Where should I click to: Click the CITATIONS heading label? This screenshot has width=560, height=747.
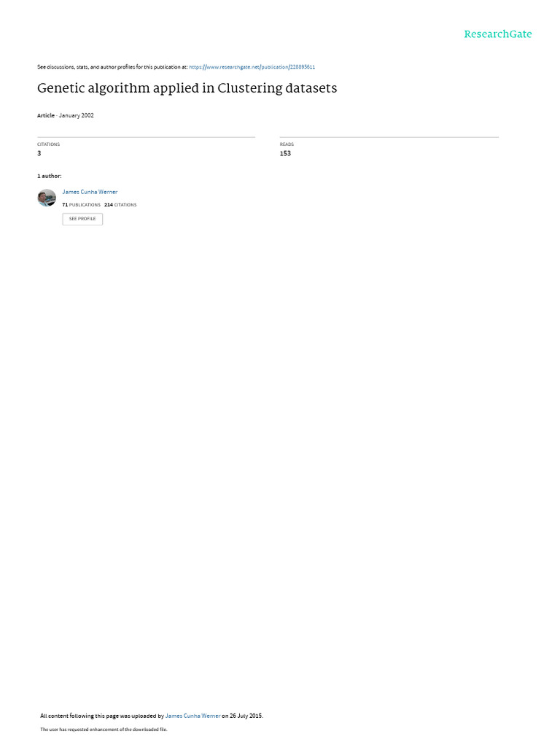tap(49, 144)
